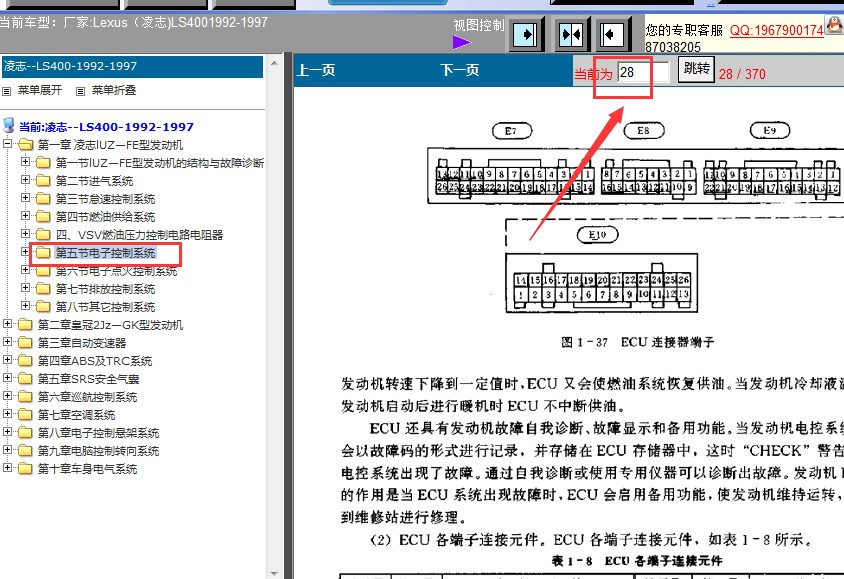
Task: Expand the 第六章巡航控制系统 node
Action: 8,396
